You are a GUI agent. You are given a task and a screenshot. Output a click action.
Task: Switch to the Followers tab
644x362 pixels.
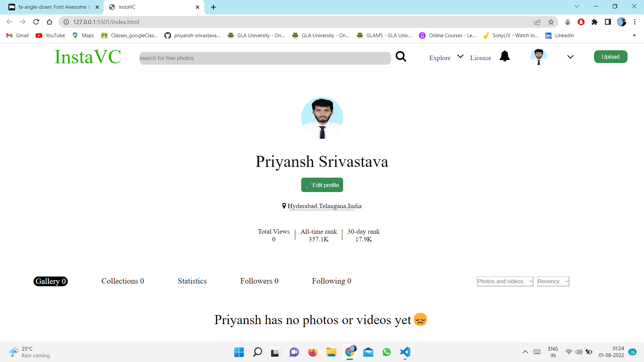tap(259, 281)
